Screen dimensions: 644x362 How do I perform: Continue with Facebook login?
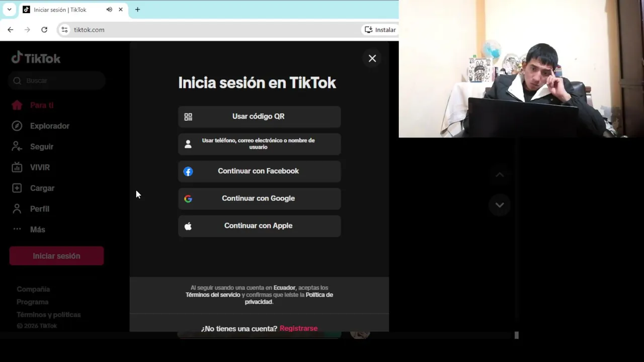pos(259,171)
